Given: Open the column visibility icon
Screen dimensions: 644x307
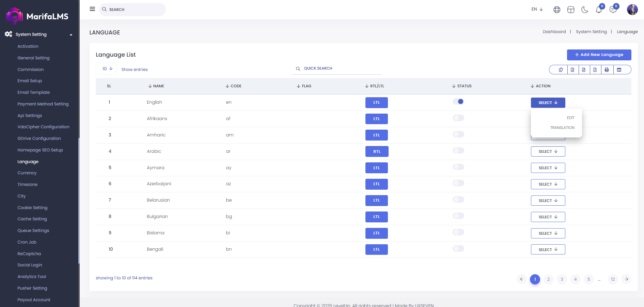Looking at the screenshot, I should click(619, 70).
